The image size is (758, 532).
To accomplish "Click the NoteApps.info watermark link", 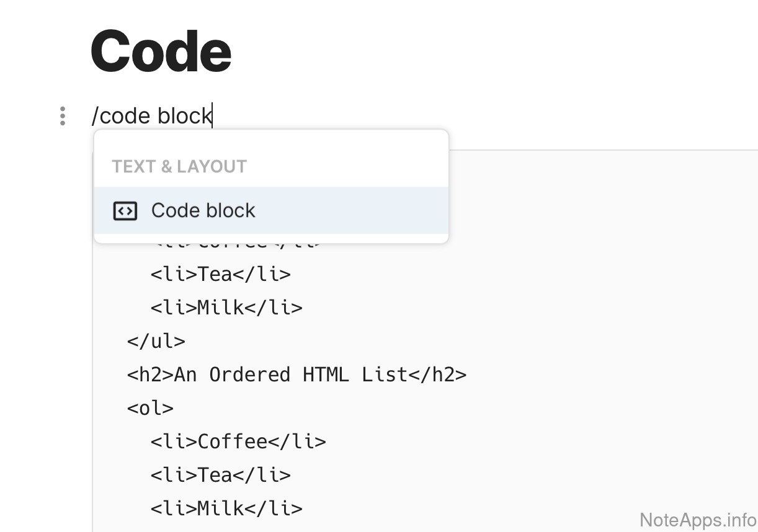I will click(697, 520).
